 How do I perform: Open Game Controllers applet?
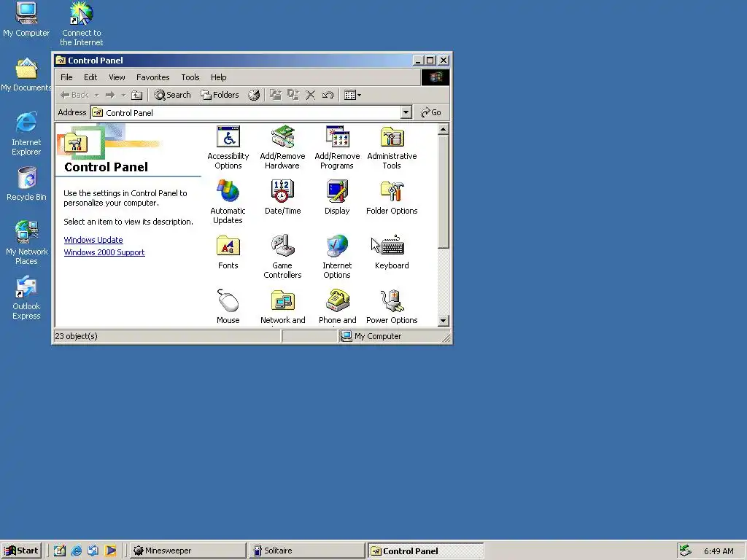point(282,257)
